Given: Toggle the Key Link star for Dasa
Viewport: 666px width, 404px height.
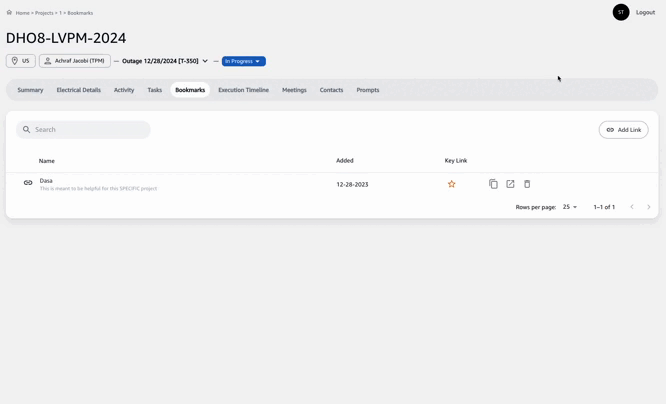Looking at the screenshot, I should tap(451, 184).
